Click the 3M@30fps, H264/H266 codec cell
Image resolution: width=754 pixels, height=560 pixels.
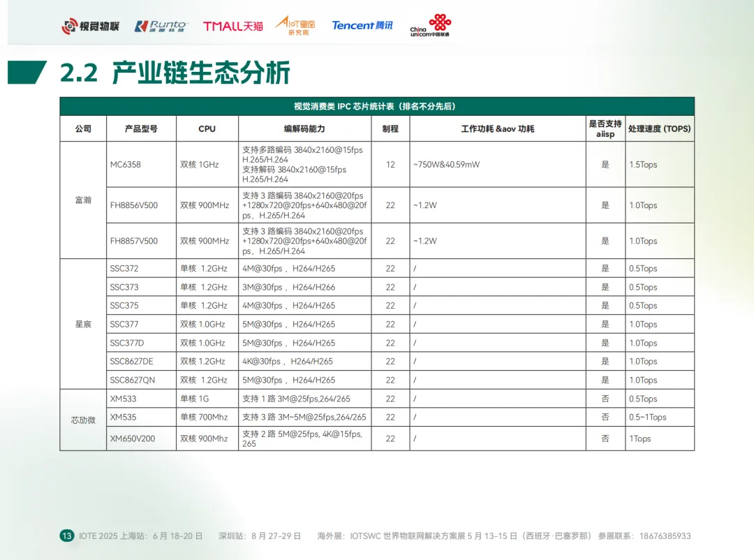(305, 287)
